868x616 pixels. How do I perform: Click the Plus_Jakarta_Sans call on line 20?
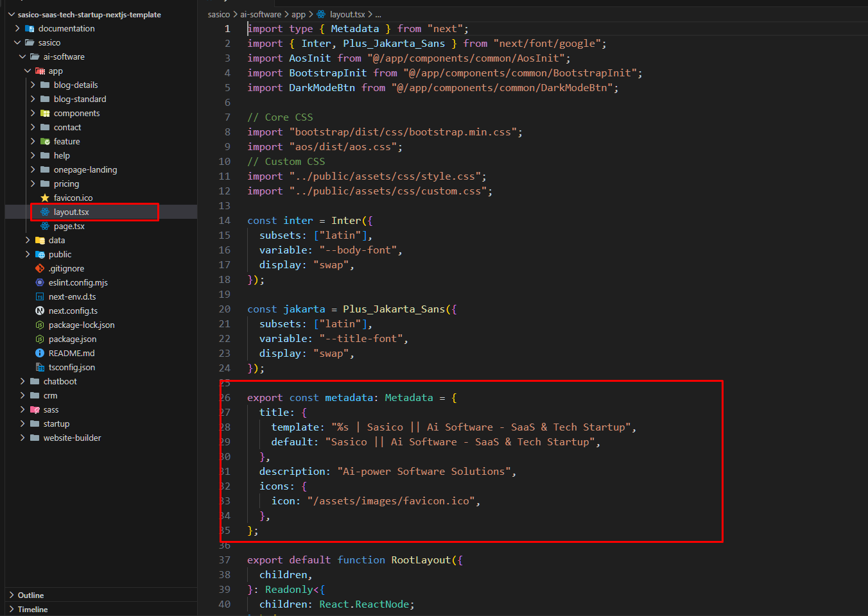click(394, 309)
